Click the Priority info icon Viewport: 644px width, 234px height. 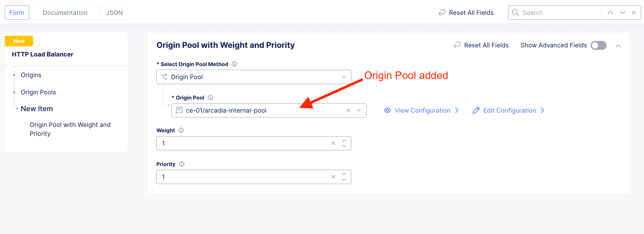(182, 164)
